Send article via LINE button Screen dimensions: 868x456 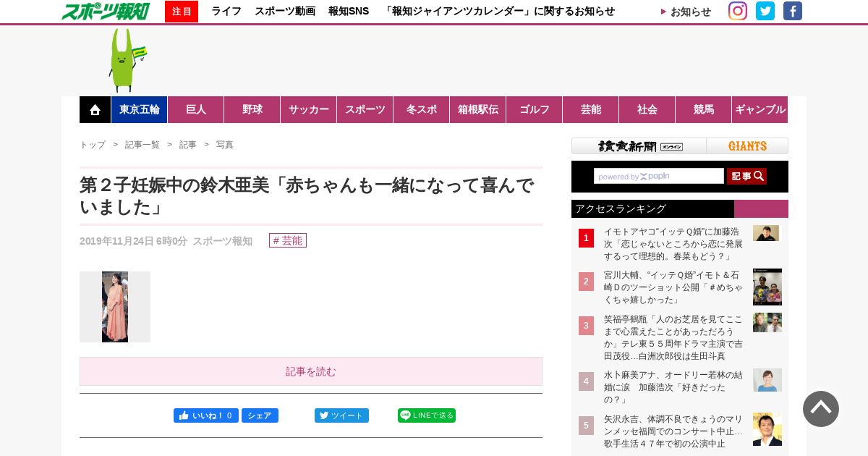tap(427, 415)
